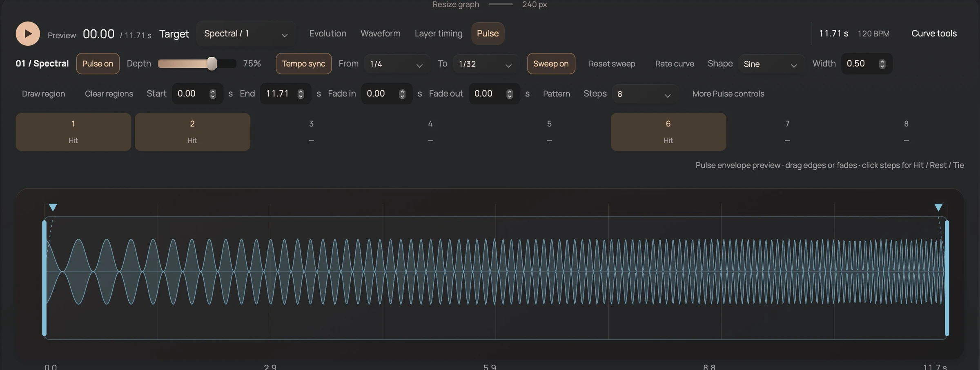Switch to the Waveform tab
The width and height of the screenshot is (980, 370).
click(381, 33)
